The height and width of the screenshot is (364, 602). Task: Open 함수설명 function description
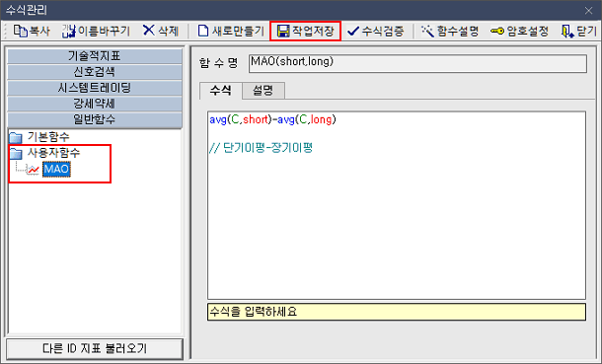[450, 31]
